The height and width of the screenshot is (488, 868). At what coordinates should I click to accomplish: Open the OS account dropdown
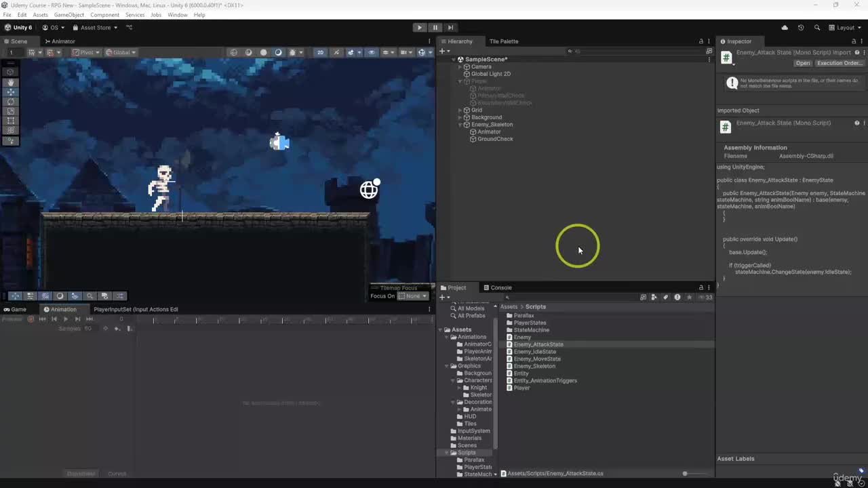[53, 28]
